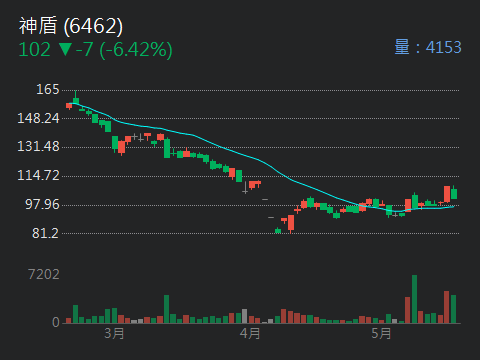Click the topmost green candlestick near 165
The width and height of the screenshot is (480, 360).
tap(76, 98)
